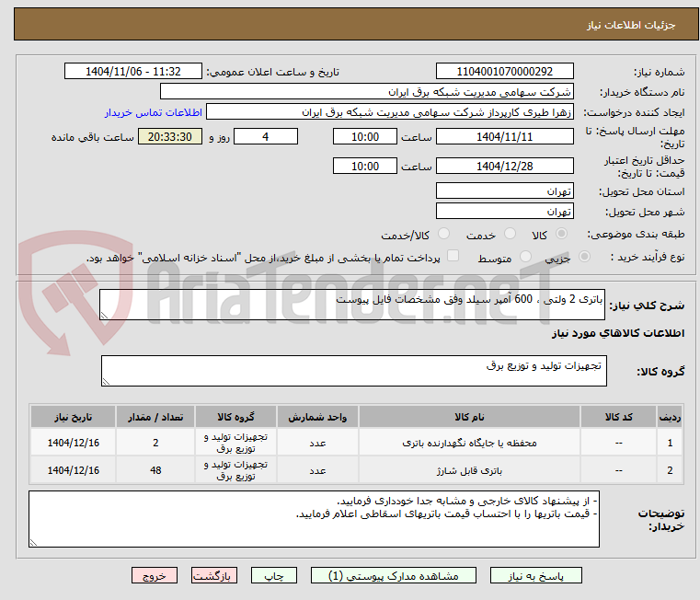Click quantity 2 in the enclosure row
The width and height of the screenshot is (700, 600).
click(x=155, y=443)
